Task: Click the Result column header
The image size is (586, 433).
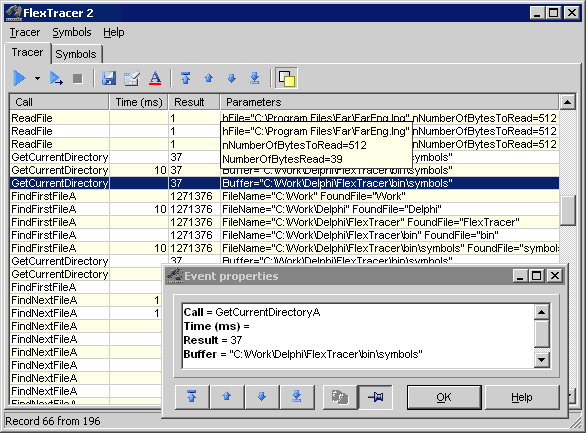Action: coord(194,102)
